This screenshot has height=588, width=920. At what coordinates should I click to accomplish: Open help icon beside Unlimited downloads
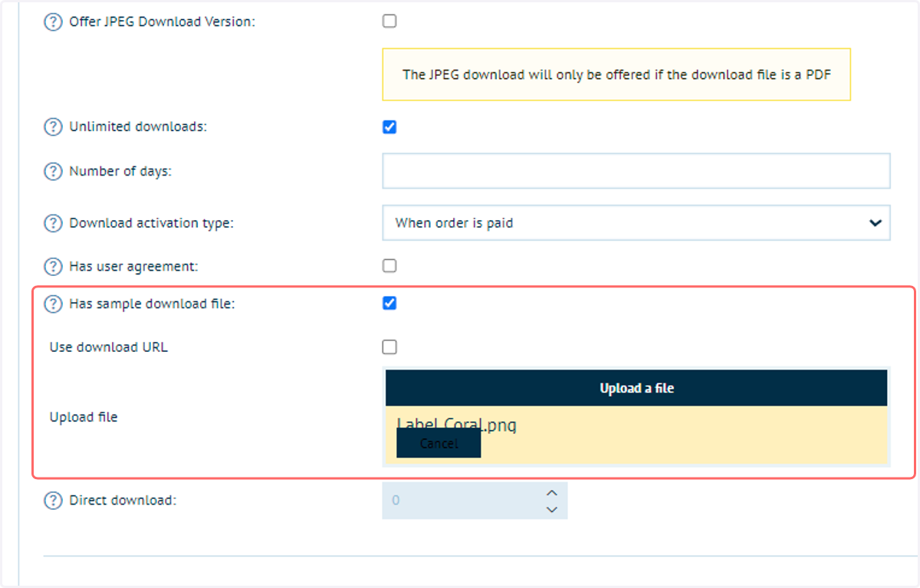click(x=53, y=127)
